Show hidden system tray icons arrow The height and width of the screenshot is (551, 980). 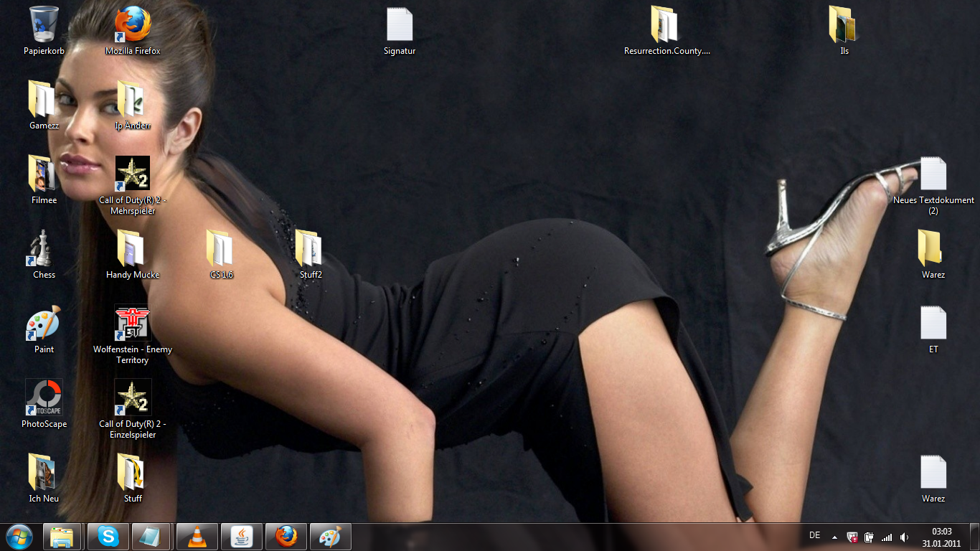834,537
